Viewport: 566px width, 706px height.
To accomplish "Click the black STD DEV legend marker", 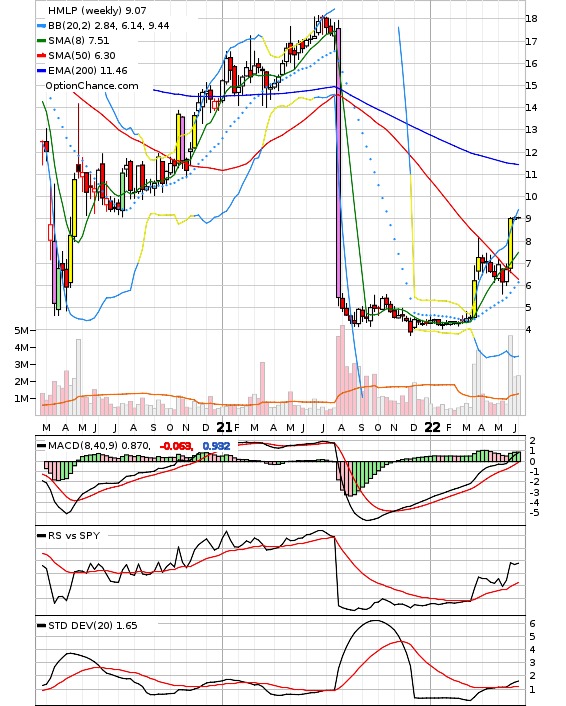I will (41, 626).
